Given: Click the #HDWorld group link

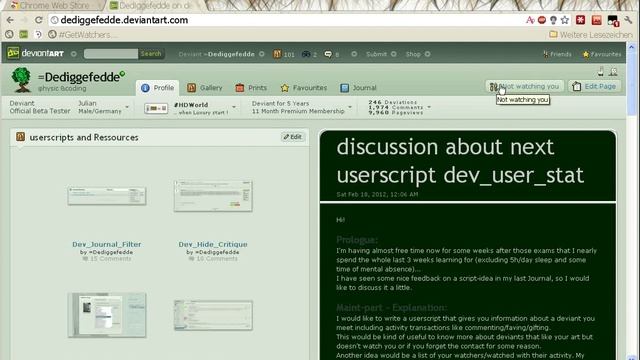Looking at the screenshot, I should [191, 105].
